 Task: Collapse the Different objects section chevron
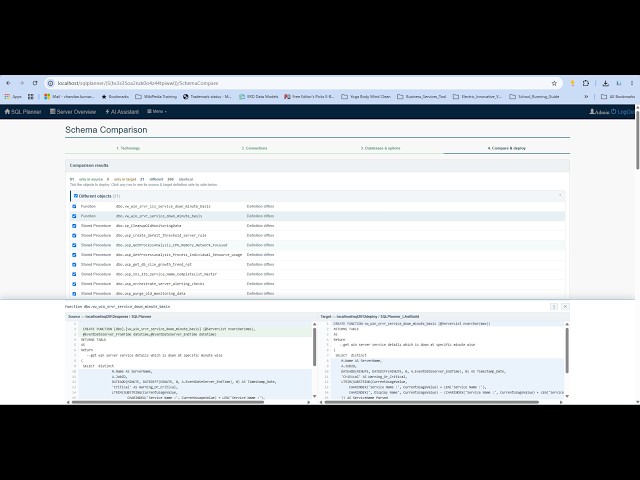[x=560, y=196]
